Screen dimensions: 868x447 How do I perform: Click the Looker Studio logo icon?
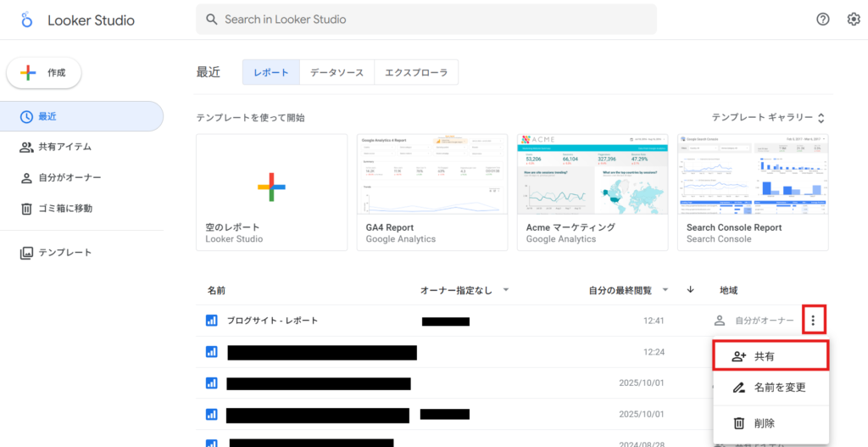[x=26, y=20]
